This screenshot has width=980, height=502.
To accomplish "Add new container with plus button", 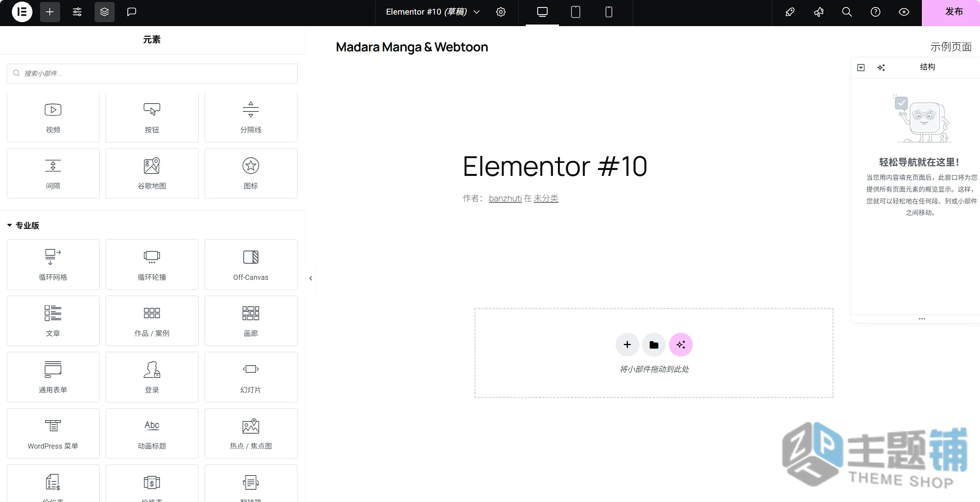I will pos(627,345).
